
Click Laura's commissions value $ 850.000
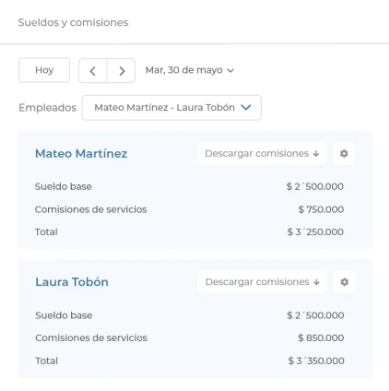coord(321,338)
